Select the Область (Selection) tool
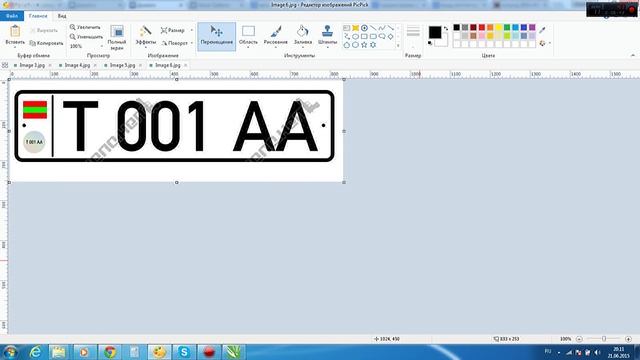This screenshot has height=360, width=640. (248, 36)
